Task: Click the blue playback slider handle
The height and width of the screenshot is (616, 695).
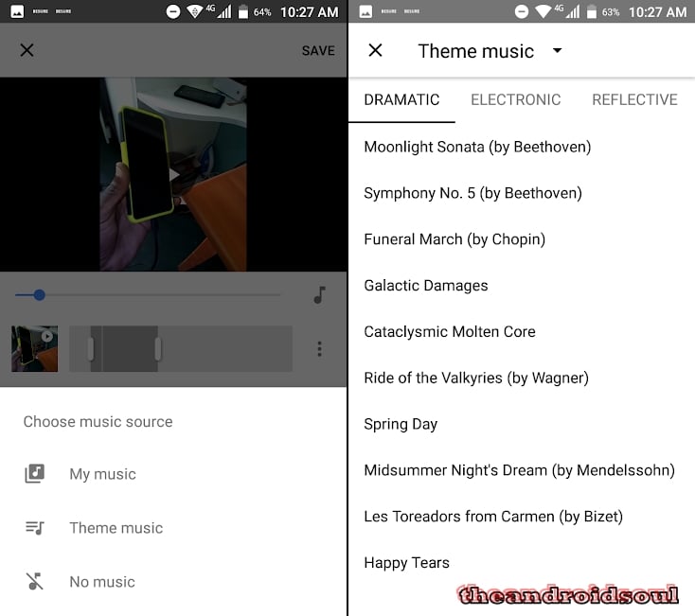Action: pyautogui.click(x=40, y=295)
